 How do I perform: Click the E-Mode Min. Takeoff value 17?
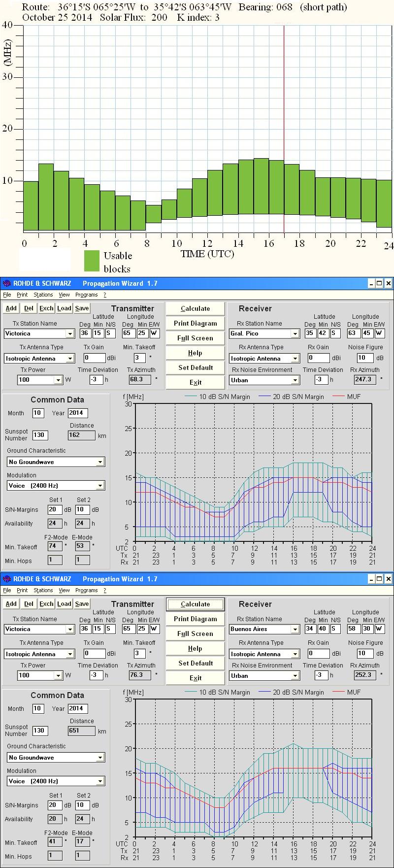point(82,841)
